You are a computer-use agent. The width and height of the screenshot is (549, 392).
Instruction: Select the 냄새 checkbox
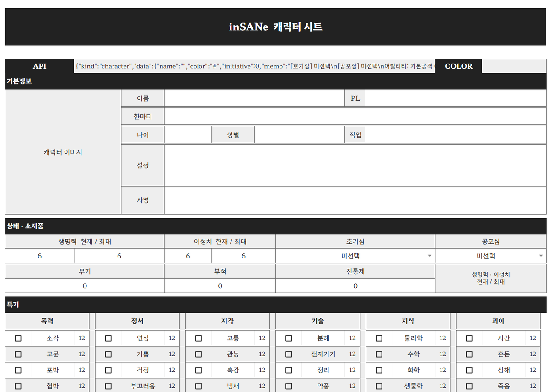199,386
